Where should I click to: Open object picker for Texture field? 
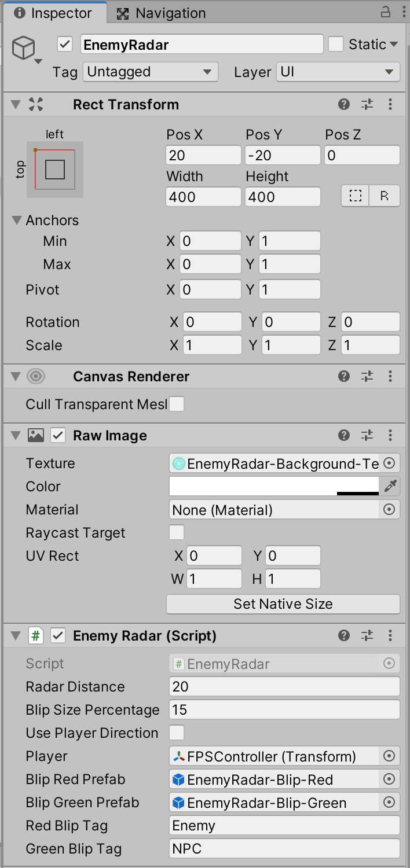(390, 463)
